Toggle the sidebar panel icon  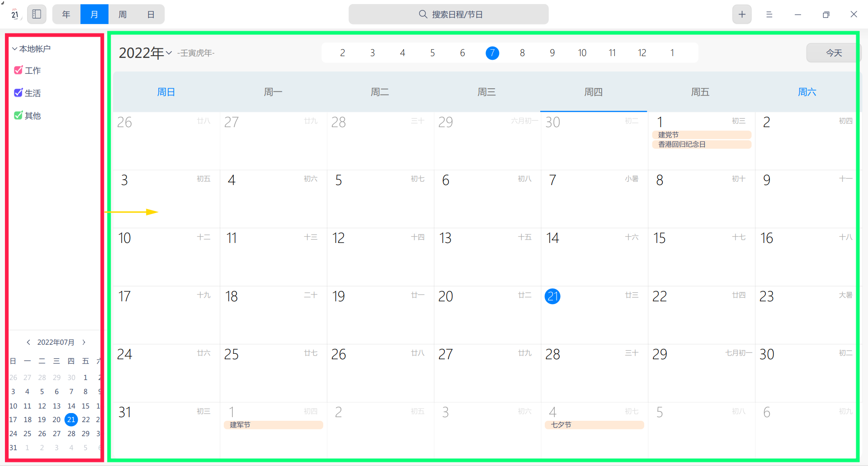pos(37,14)
